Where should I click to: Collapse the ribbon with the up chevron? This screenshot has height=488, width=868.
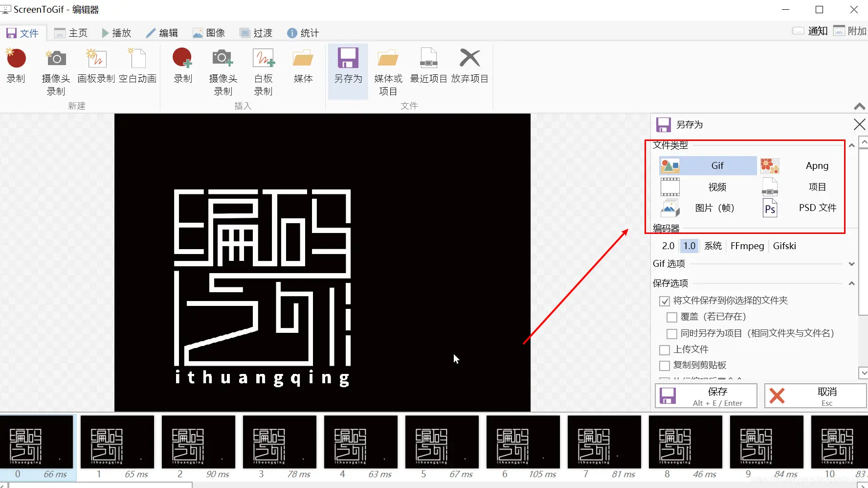[x=859, y=106]
